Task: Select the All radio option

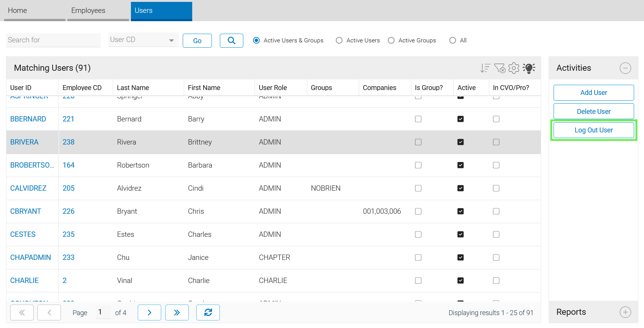Action: tap(453, 40)
